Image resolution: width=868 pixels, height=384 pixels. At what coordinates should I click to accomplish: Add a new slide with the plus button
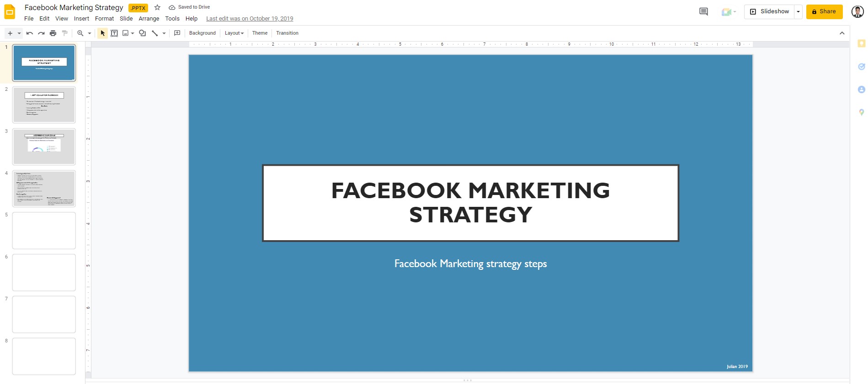10,33
